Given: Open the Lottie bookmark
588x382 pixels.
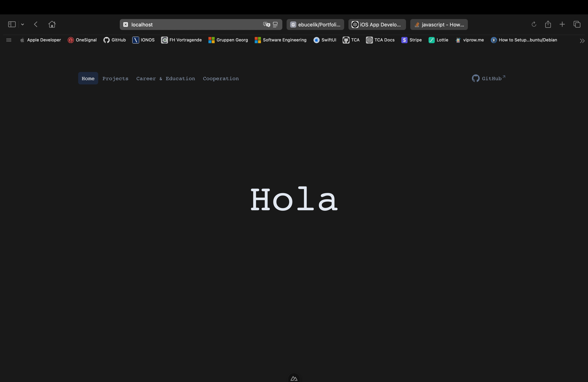Looking at the screenshot, I should click(438, 40).
